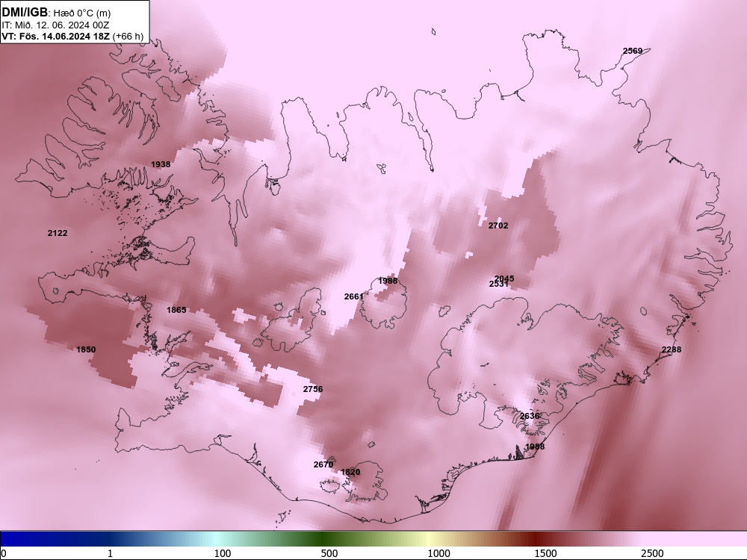Click the legend label 1000
This screenshot has width=747, height=560.
coord(438,553)
